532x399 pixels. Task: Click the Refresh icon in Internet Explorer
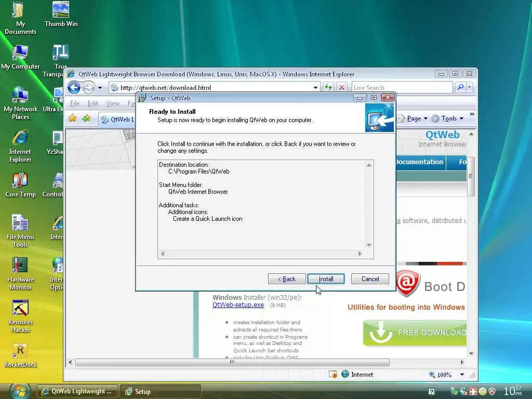328,87
